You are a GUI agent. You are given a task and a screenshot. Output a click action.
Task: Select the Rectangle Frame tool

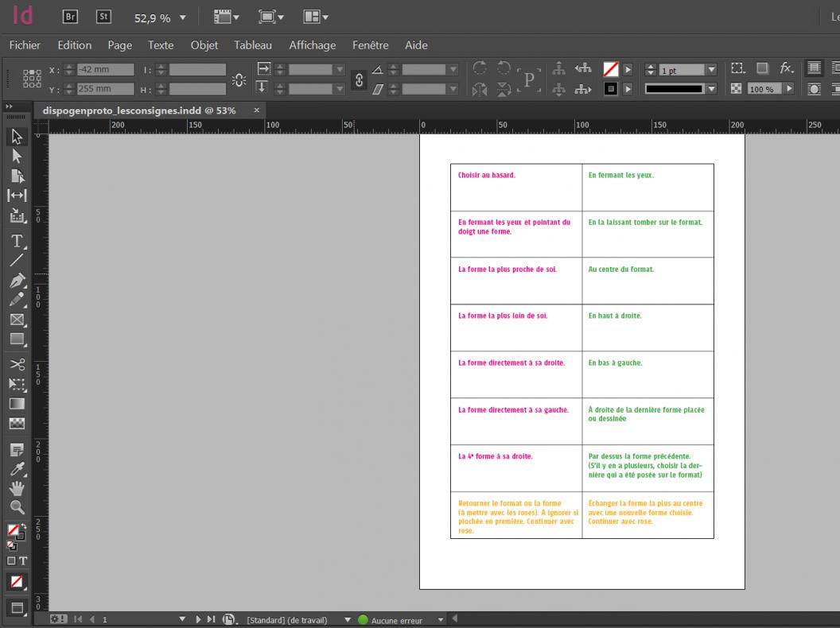17,320
